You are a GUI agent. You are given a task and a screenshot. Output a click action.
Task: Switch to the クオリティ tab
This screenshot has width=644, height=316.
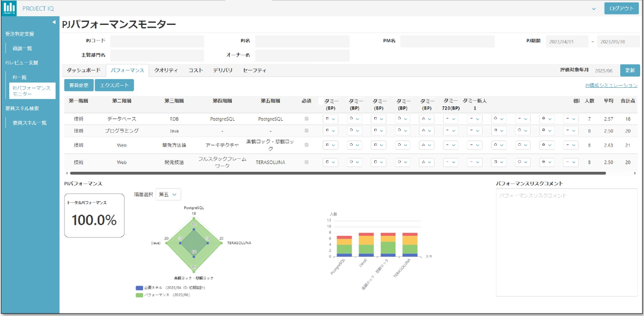(x=166, y=70)
